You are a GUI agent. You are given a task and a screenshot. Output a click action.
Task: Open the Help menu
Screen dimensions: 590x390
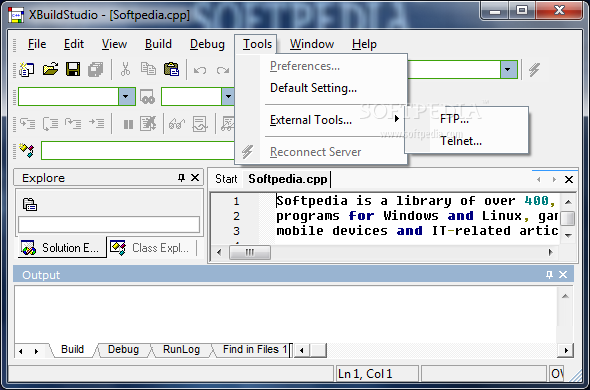pos(364,44)
